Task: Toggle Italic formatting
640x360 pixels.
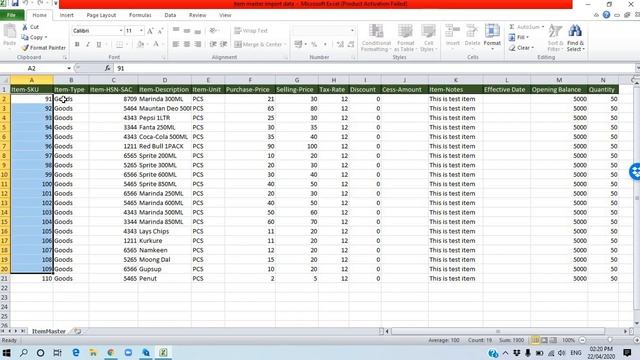Action: point(88,44)
